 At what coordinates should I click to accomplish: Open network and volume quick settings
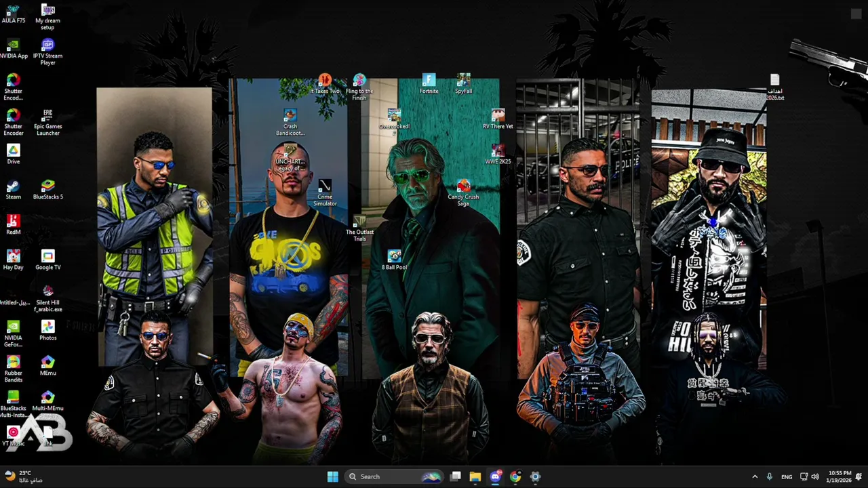[810, 476]
